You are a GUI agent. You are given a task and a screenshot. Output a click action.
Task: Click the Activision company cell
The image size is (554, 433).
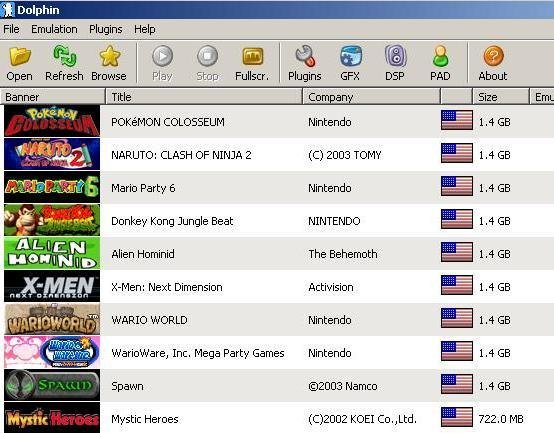331,287
